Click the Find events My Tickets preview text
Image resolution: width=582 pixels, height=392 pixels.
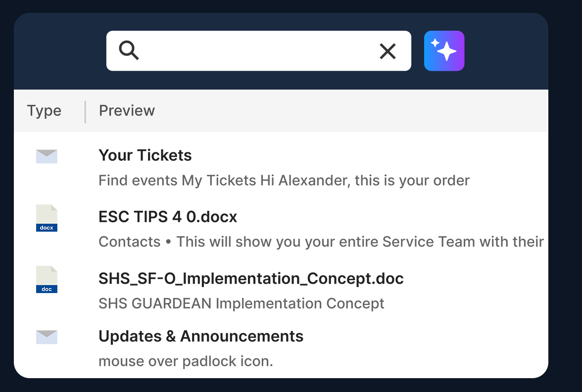[x=284, y=180]
